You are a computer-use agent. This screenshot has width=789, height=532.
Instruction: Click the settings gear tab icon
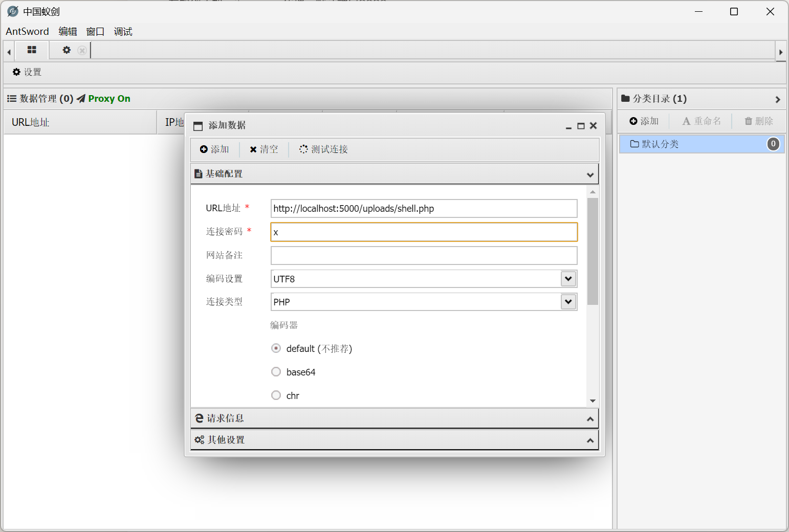click(x=67, y=50)
